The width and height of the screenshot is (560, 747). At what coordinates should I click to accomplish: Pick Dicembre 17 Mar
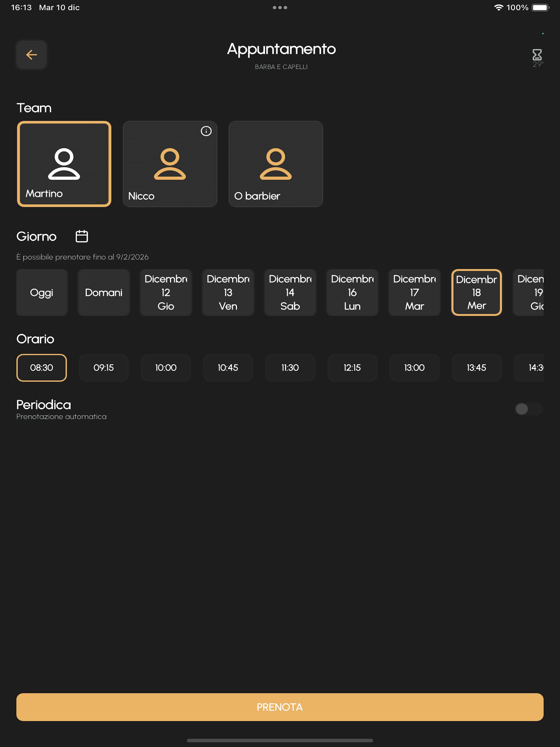(415, 293)
